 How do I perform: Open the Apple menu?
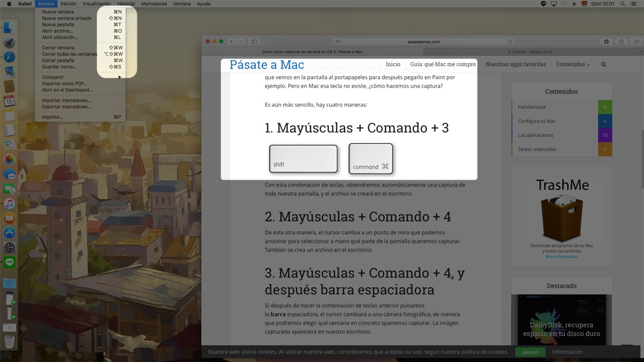(9, 4)
